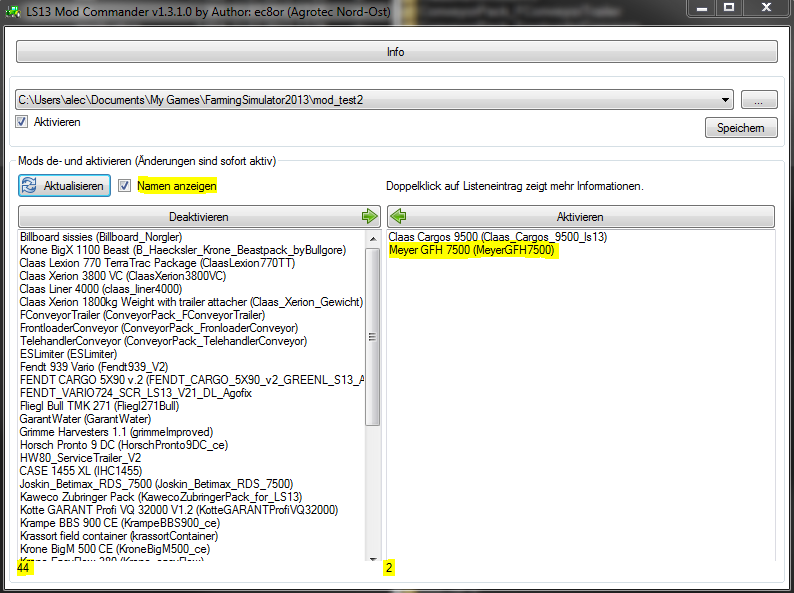Click the mod folder path text field
The width and height of the screenshot is (794, 593).
tap(367, 100)
